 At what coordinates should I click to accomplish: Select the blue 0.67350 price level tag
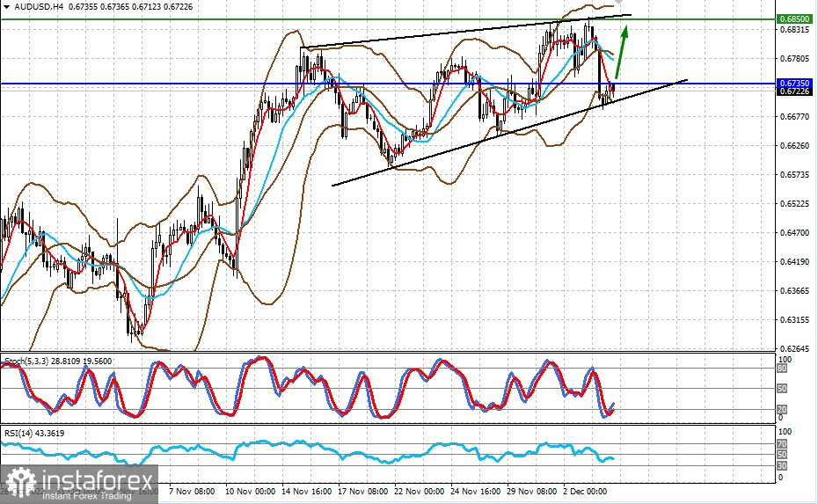[794, 83]
